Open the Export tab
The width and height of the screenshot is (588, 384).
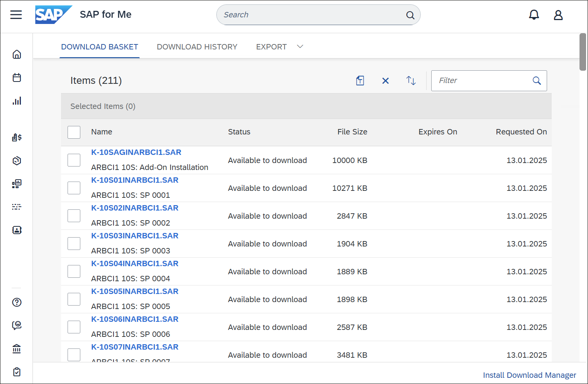tap(271, 47)
